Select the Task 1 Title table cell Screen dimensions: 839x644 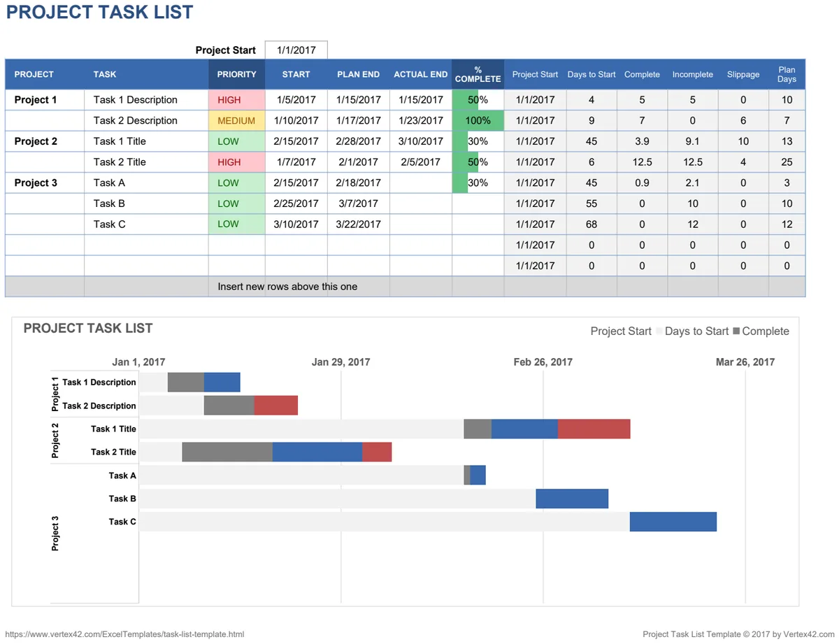pyautogui.click(x=146, y=141)
